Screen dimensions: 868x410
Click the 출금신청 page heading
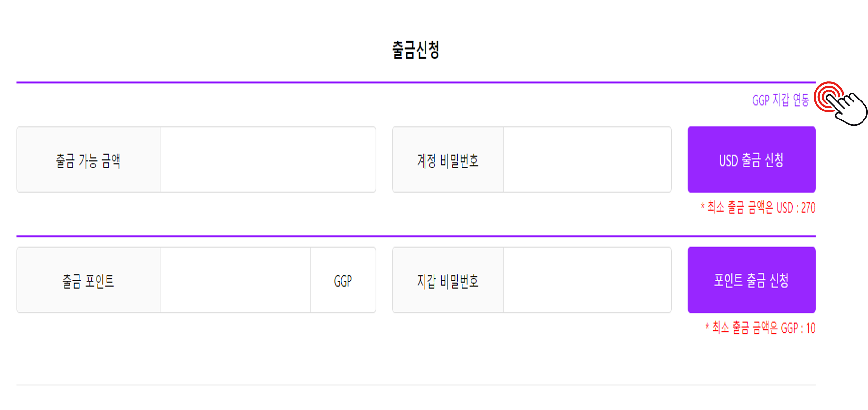416,50
